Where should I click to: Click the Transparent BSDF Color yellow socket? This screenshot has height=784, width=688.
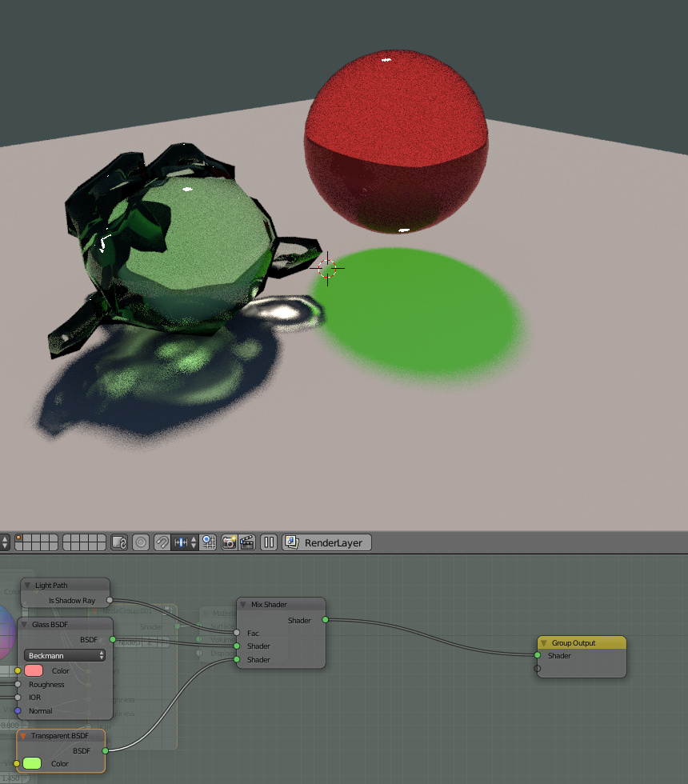(x=17, y=763)
